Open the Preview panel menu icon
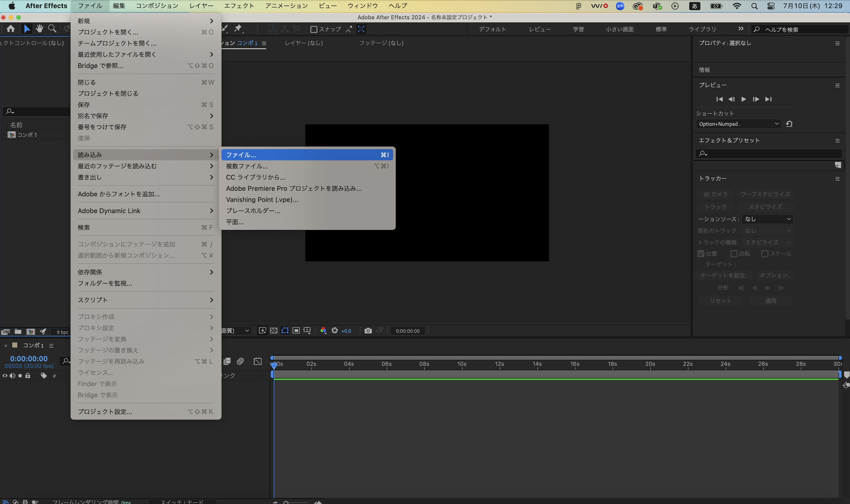The image size is (850, 504). (x=837, y=86)
